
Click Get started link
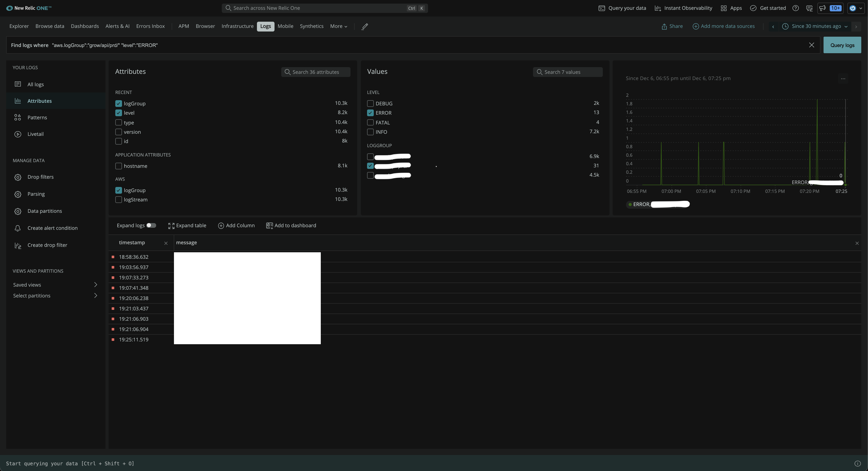point(768,8)
